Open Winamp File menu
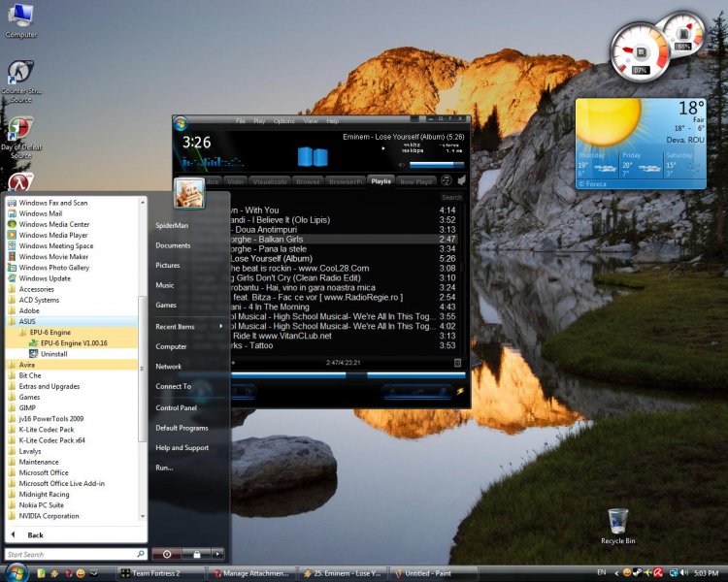This screenshot has width=728, height=582. click(x=241, y=120)
